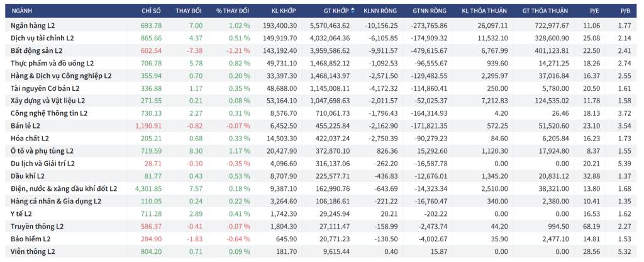Sort by the GTNN RÒNG column header
This screenshot has width=644, height=262.
point(430,11)
